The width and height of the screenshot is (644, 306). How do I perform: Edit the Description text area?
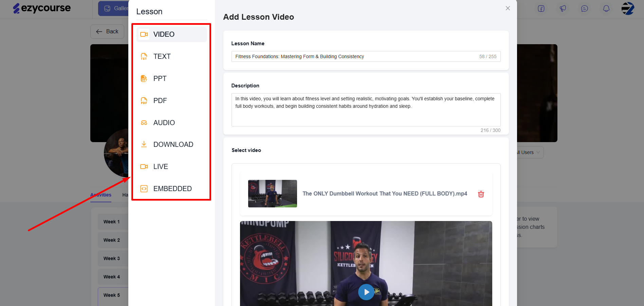click(366, 110)
